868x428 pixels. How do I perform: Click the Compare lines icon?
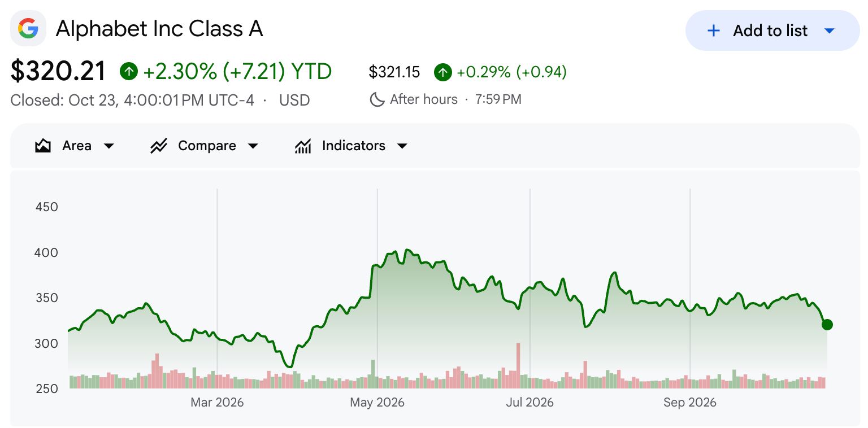(158, 146)
